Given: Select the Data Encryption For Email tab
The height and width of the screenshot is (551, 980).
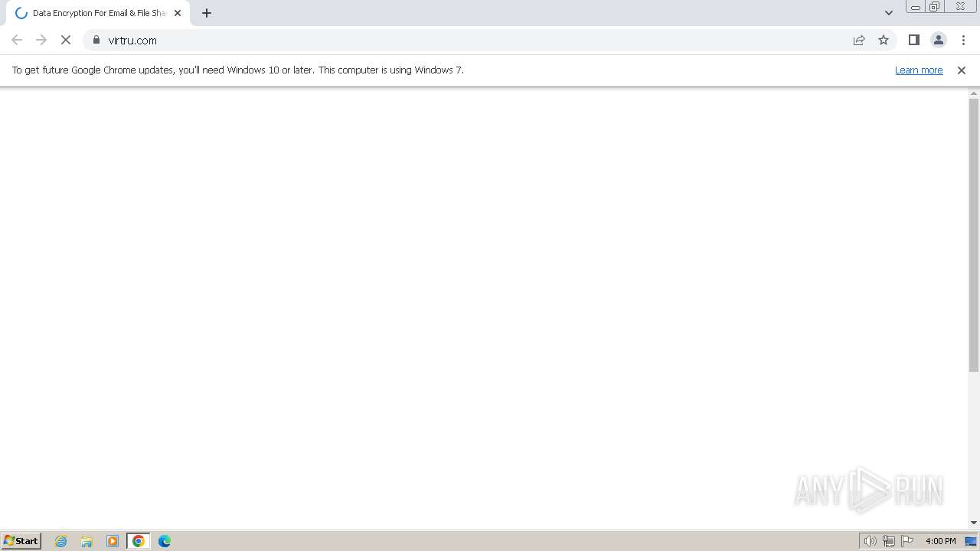Looking at the screenshot, I should pyautogui.click(x=98, y=13).
